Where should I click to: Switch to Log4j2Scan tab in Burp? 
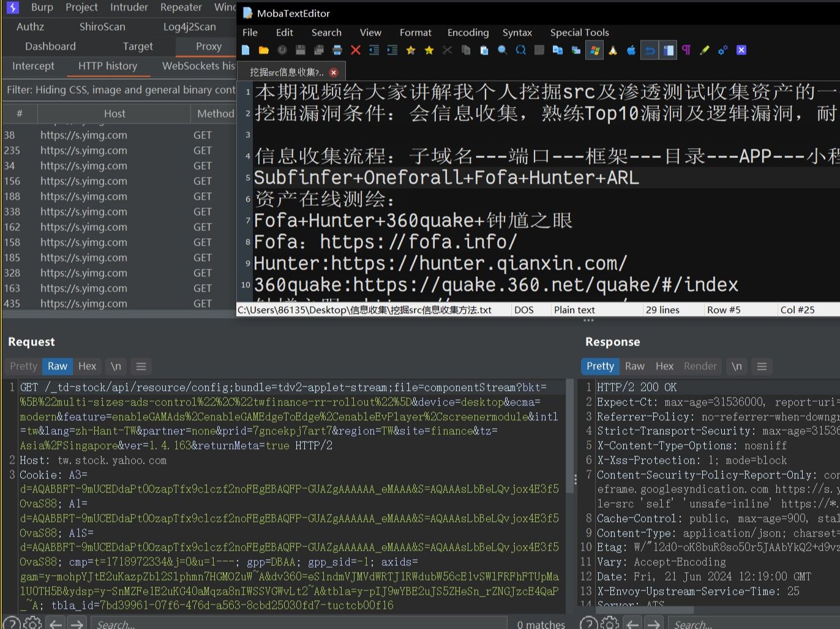coord(190,27)
